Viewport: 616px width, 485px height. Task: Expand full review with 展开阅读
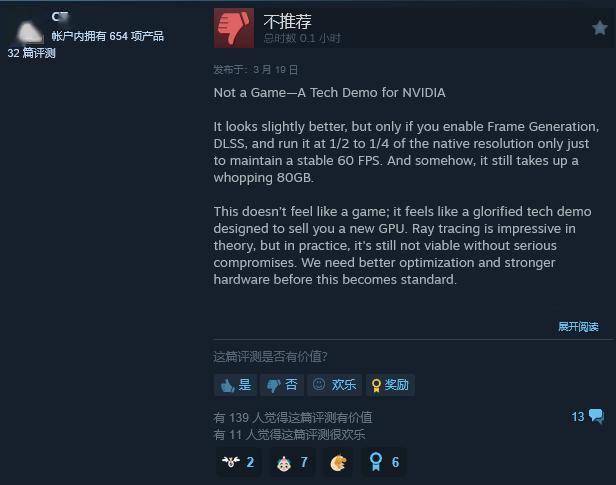pyautogui.click(x=578, y=326)
